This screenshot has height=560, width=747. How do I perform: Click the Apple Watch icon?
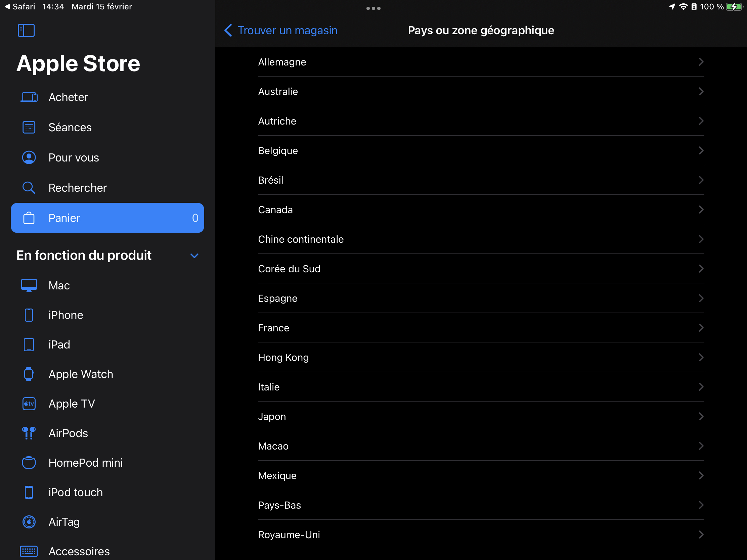tap(29, 374)
